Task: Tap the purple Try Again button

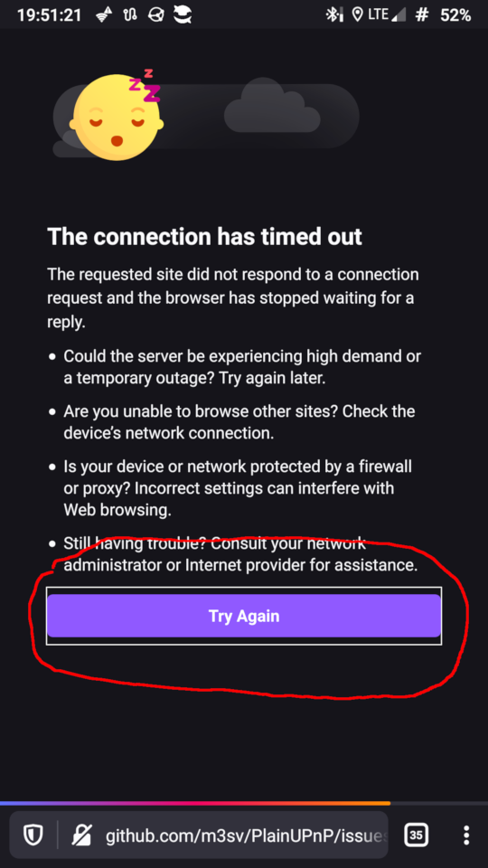Action: pos(243,616)
